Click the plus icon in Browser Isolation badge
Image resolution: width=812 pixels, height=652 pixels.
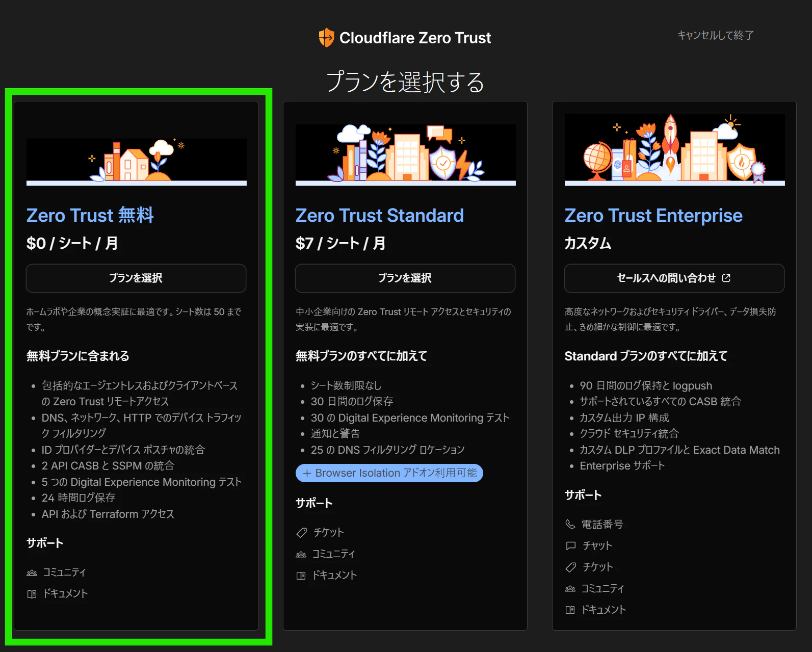click(x=307, y=474)
